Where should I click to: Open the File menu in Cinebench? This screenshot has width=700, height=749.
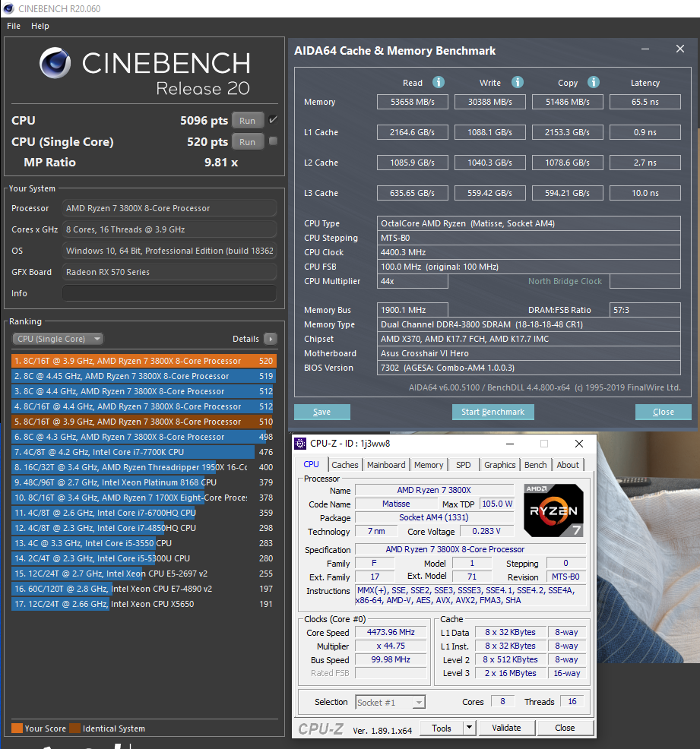[14, 26]
